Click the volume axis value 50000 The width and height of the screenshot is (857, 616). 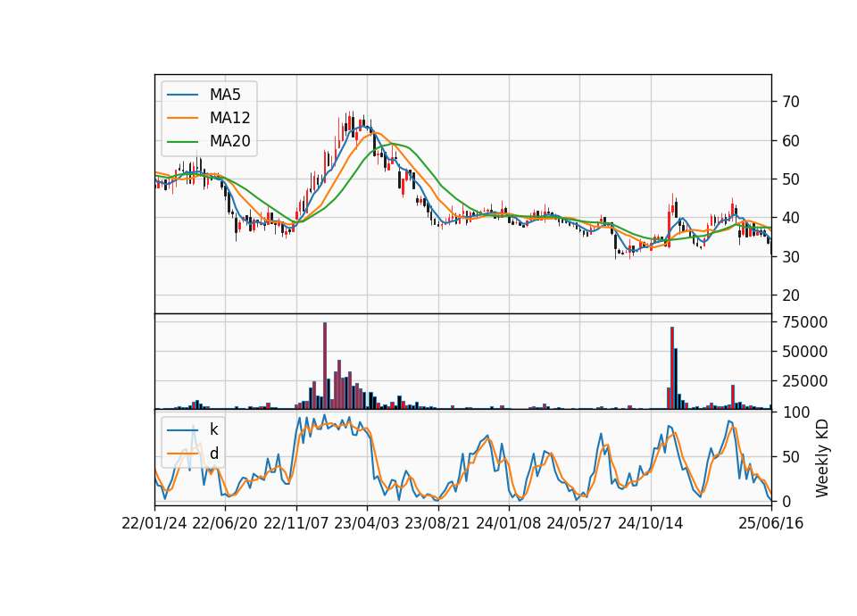pos(804,352)
